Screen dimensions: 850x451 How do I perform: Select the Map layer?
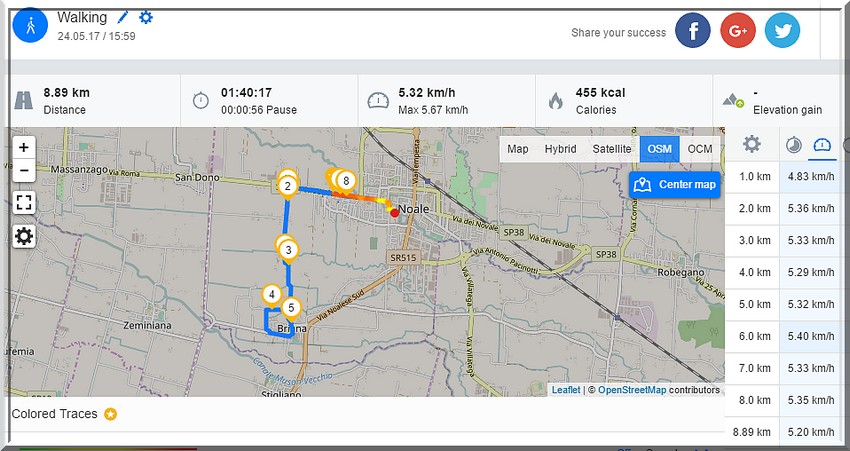518,149
